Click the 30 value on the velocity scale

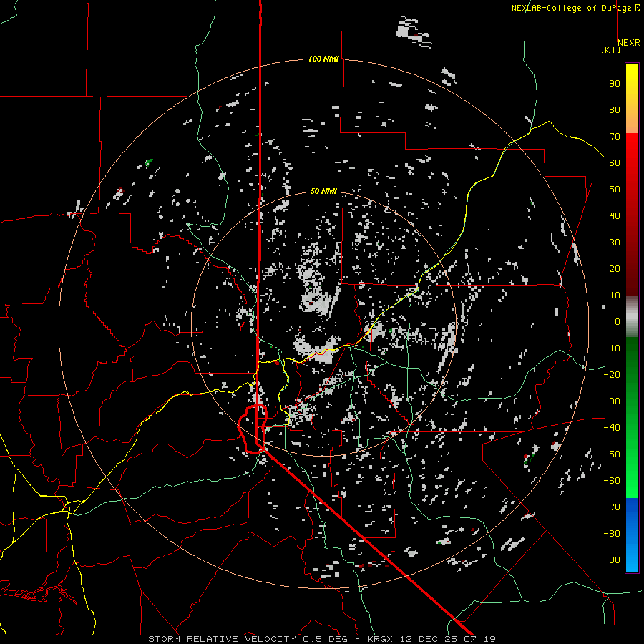615,243
